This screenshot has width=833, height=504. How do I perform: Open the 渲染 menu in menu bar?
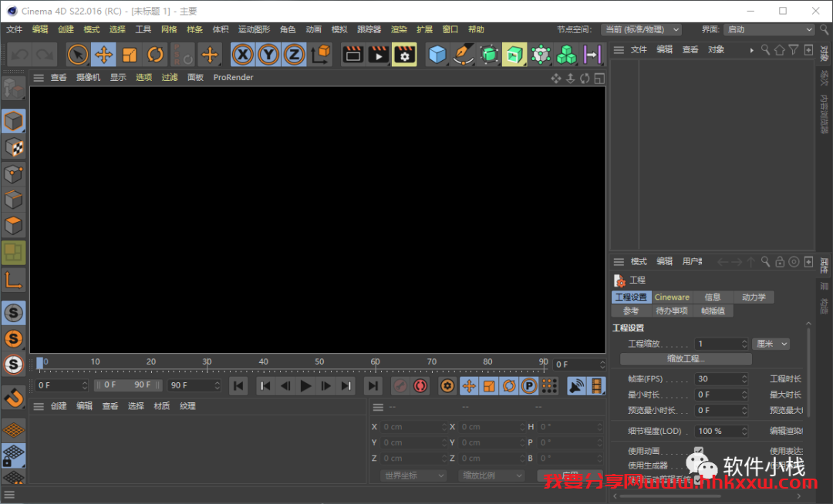pos(399,30)
